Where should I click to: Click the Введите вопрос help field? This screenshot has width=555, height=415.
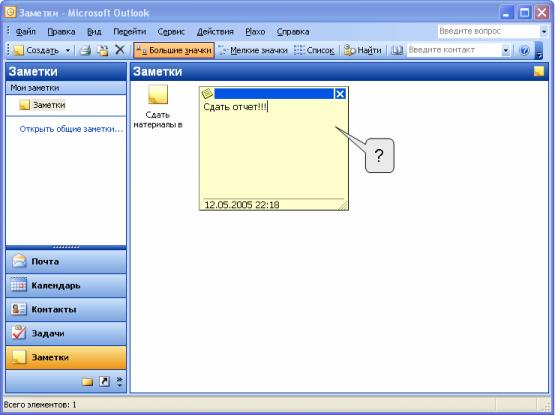(x=488, y=31)
